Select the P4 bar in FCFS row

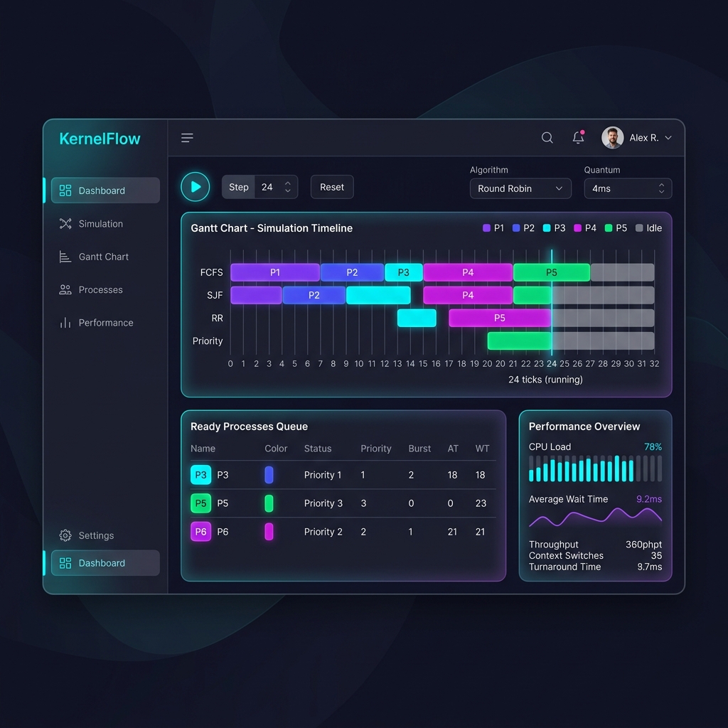[x=468, y=272]
